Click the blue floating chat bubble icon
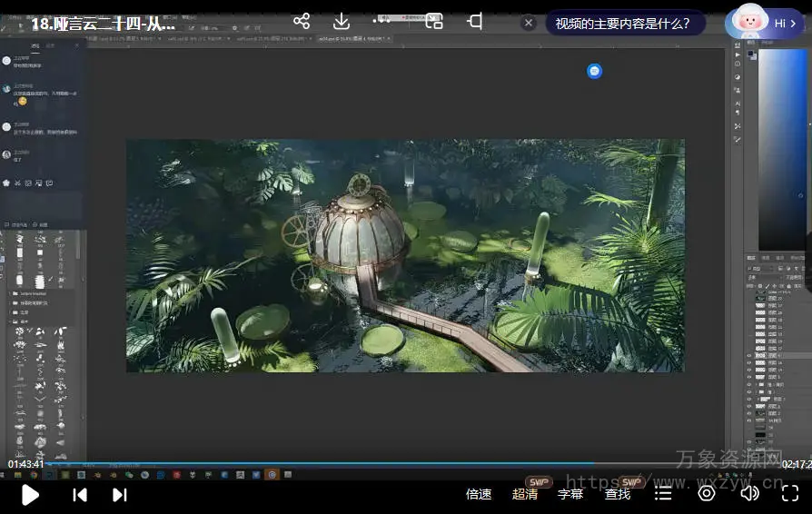Screen dimensions: 812x514 click(x=594, y=71)
